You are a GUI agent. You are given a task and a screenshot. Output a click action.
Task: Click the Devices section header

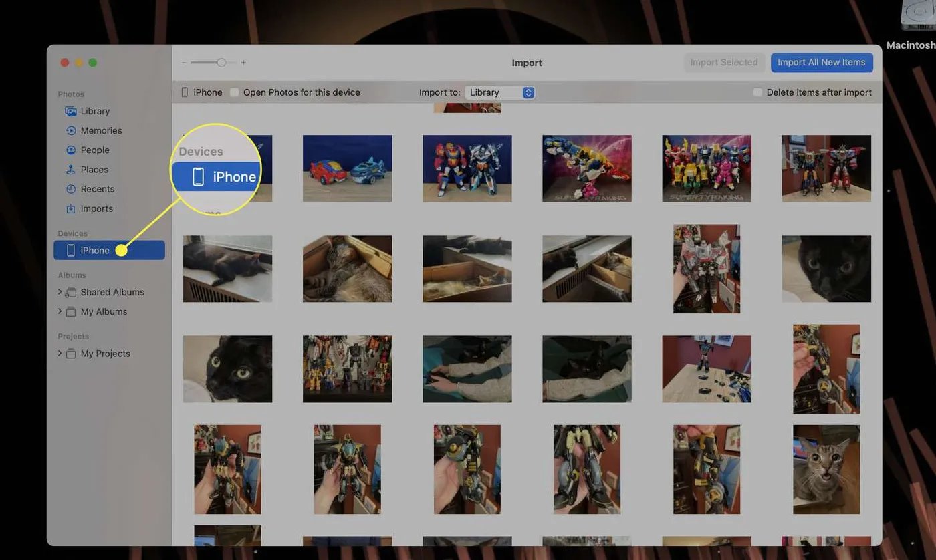[72, 233]
